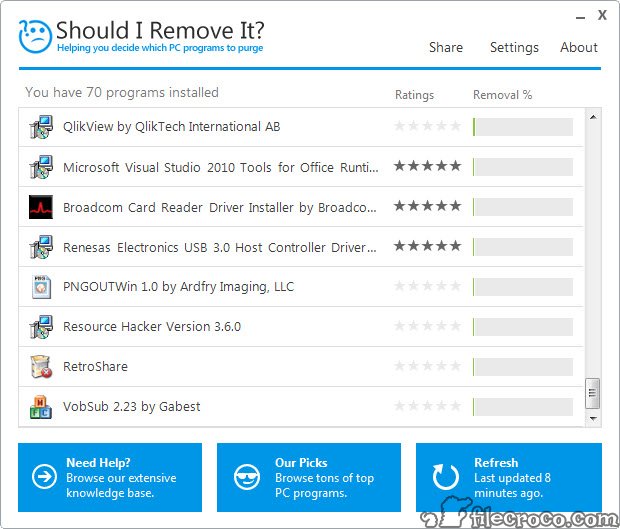The height and width of the screenshot is (529, 620).
Task: Click the Broadcom Card Reader removal percentage bar
Action: pos(523,207)
